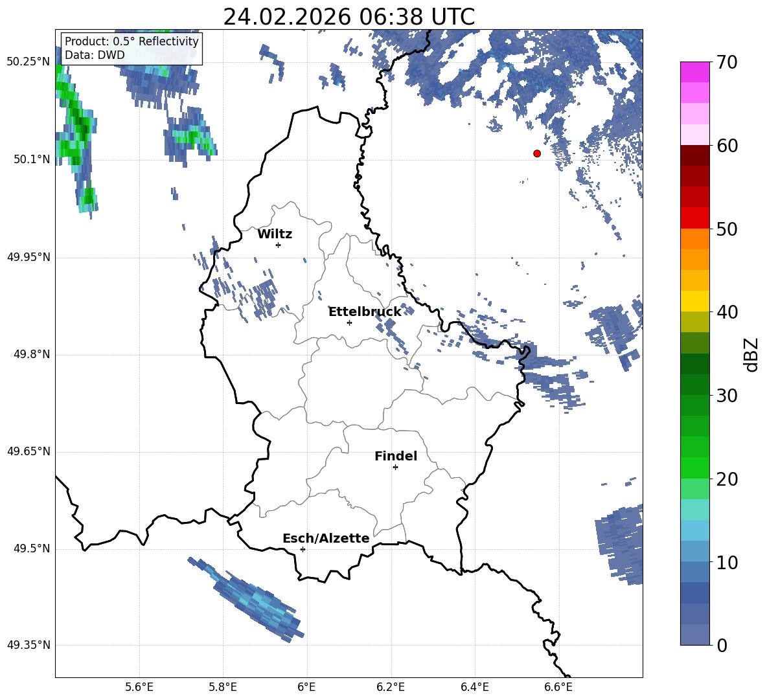Click the red radar site marker dot
This screenshot has height=700, width=767.
[537, 153]
